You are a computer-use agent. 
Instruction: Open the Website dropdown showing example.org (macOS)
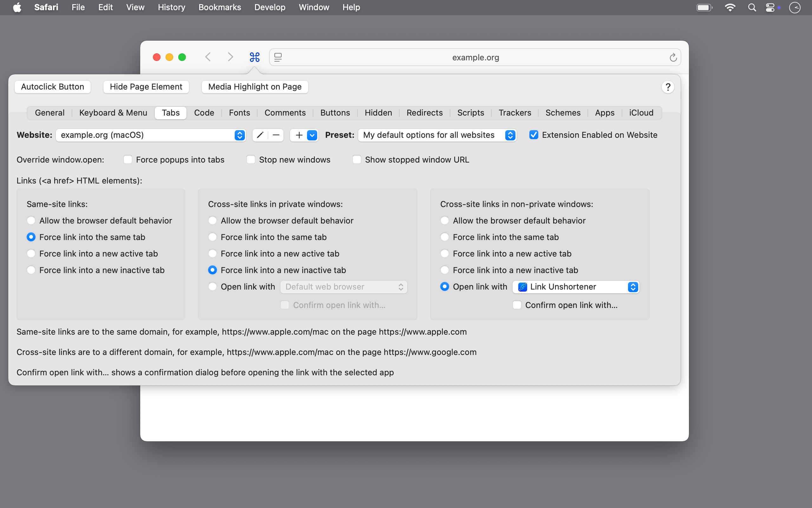pos(151,135)
